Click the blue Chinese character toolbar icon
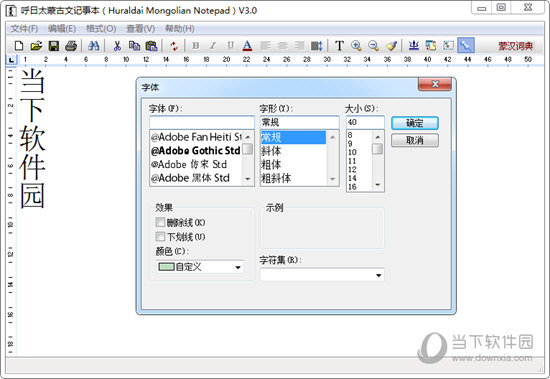 [414, 46]
